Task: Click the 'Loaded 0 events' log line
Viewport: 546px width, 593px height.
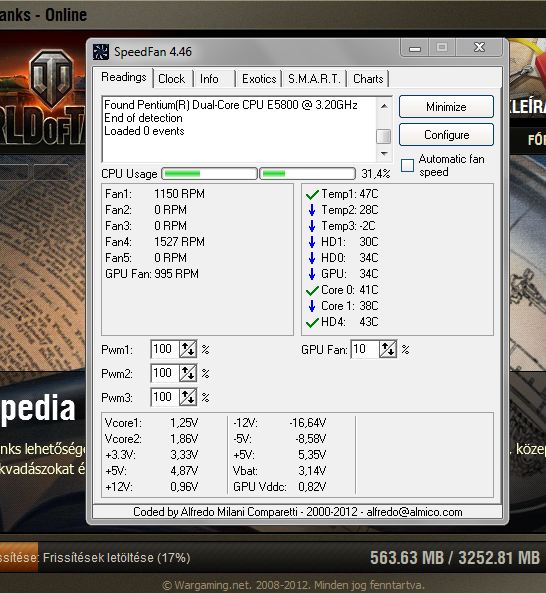Action: coord(144,131)
